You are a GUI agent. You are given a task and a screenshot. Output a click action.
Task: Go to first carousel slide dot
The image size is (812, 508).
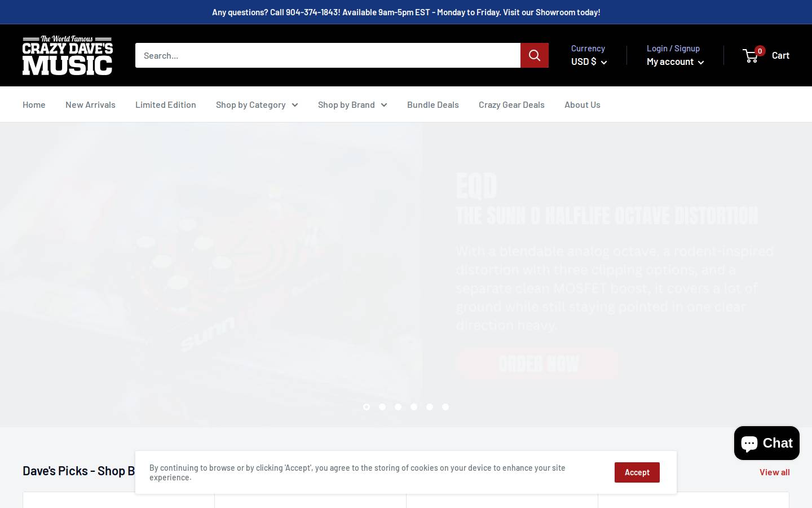(x=367, y=407)
